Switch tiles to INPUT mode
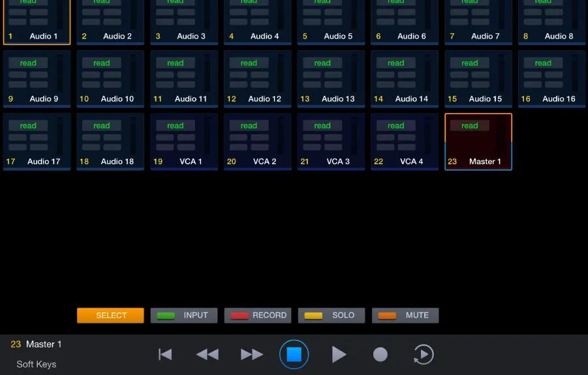 [184, 316]
